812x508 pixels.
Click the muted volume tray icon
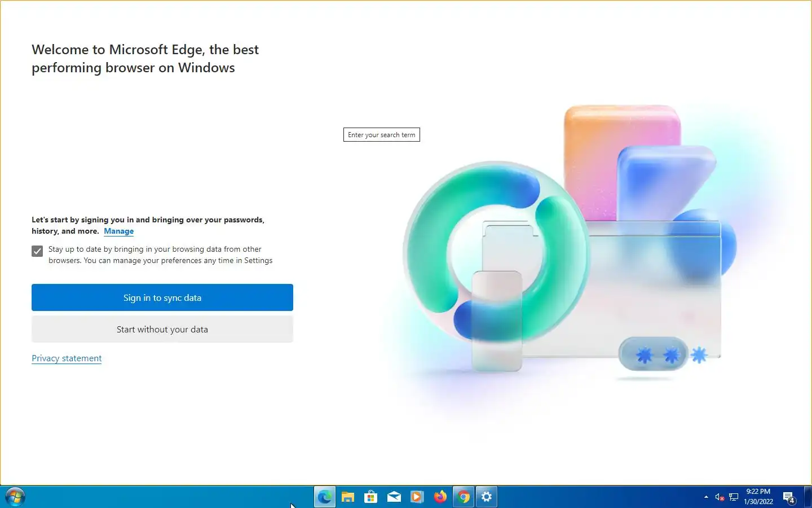coord(720,497)
